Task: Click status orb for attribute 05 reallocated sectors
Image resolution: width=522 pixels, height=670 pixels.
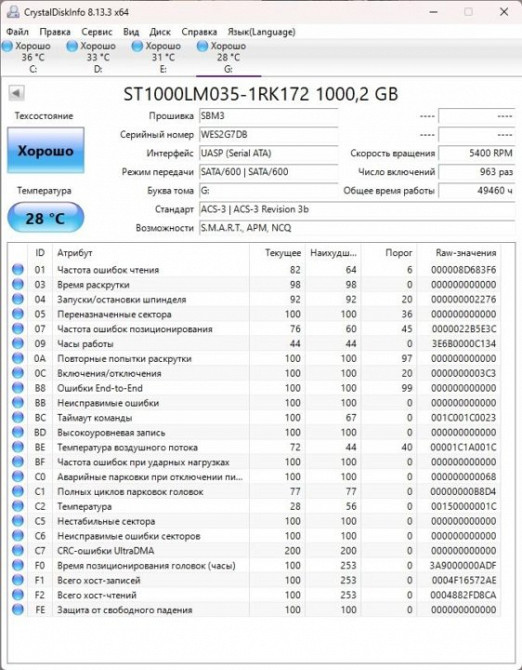Action: click(18, 314)
